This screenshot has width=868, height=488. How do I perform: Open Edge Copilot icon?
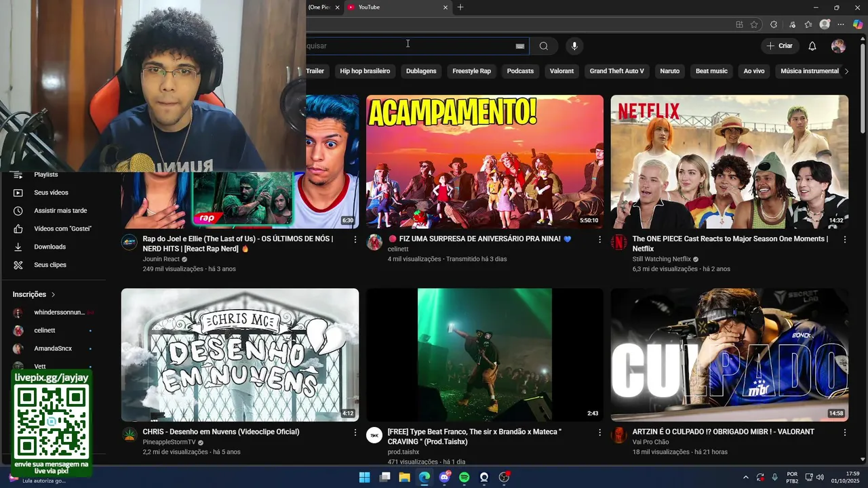[858, 24]
